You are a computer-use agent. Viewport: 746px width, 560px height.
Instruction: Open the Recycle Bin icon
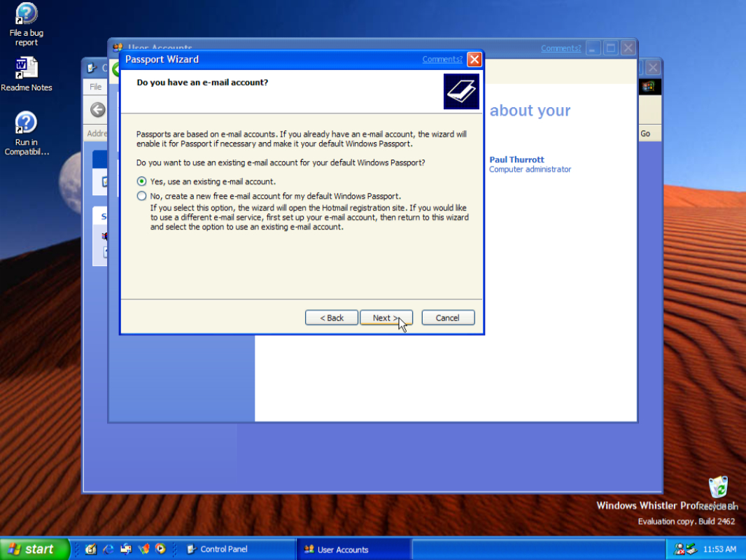[x=718, y=487]
